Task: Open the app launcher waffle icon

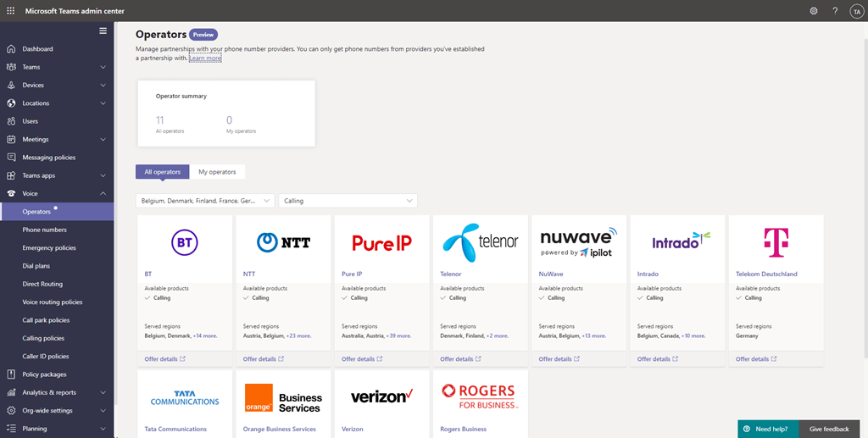Action: click(10, 10)
